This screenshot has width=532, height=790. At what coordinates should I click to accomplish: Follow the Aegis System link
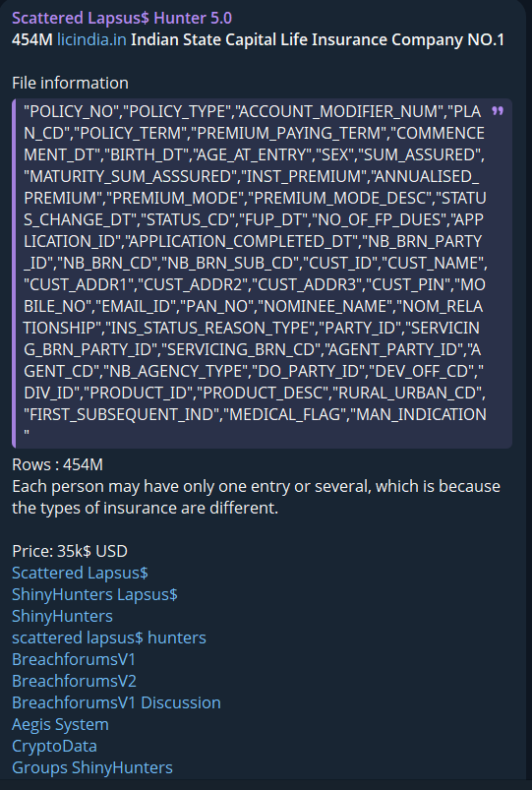pos(60,724)
